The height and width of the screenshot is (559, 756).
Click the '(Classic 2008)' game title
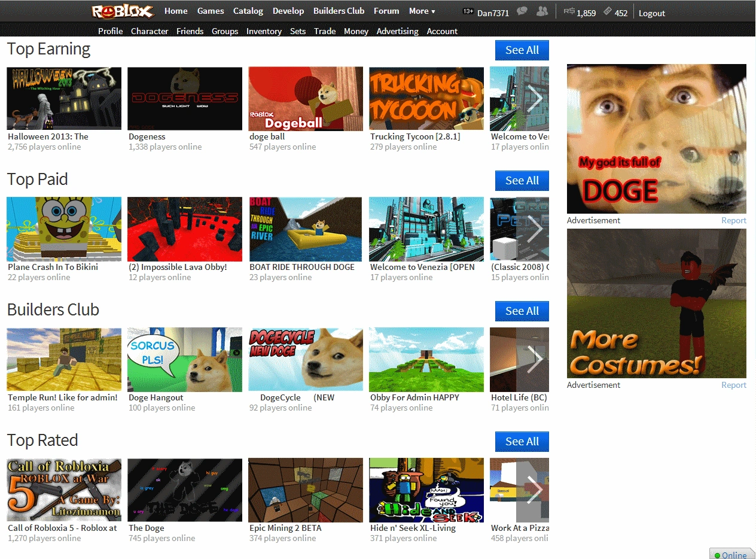[x=520, y=267]
